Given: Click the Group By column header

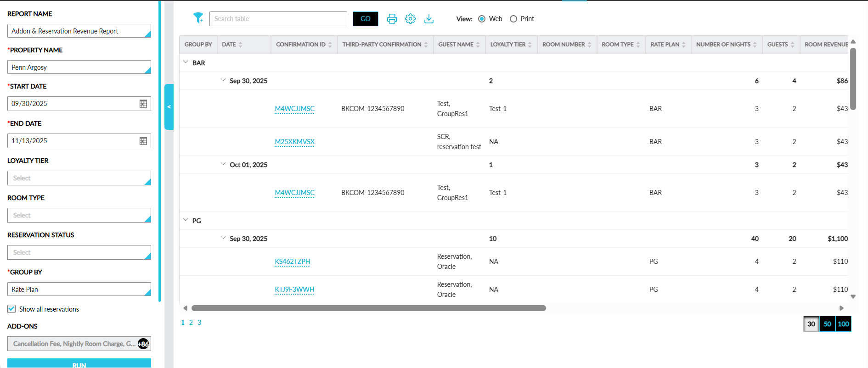Looking at the screenshot, I should tap(198, 45).
